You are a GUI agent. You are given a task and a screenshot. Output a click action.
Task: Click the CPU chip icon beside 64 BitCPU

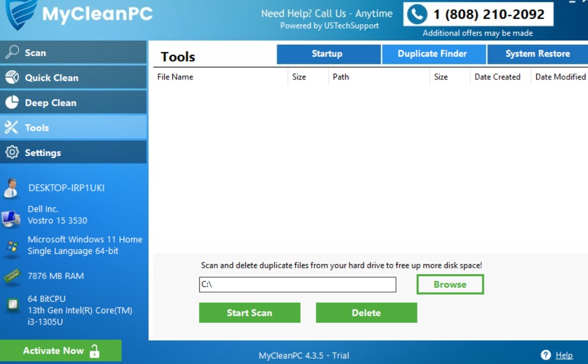[13, 304]
